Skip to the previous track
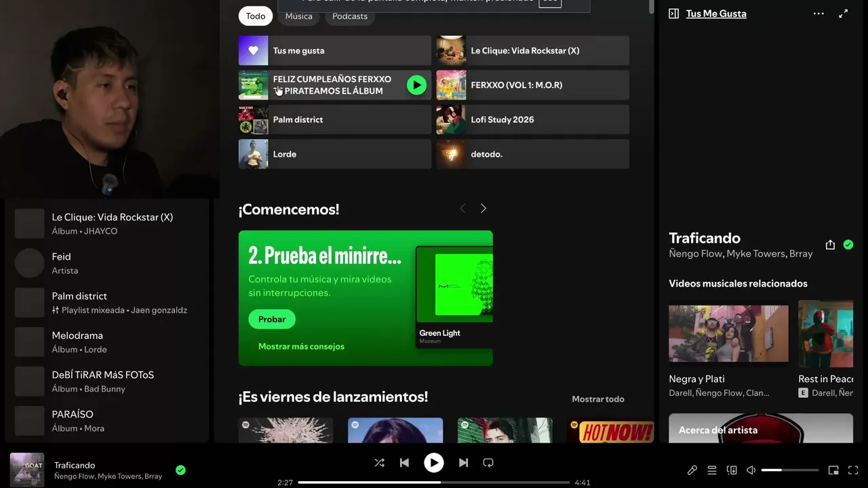This screenshot has height=488, width=868. [404, 463]
